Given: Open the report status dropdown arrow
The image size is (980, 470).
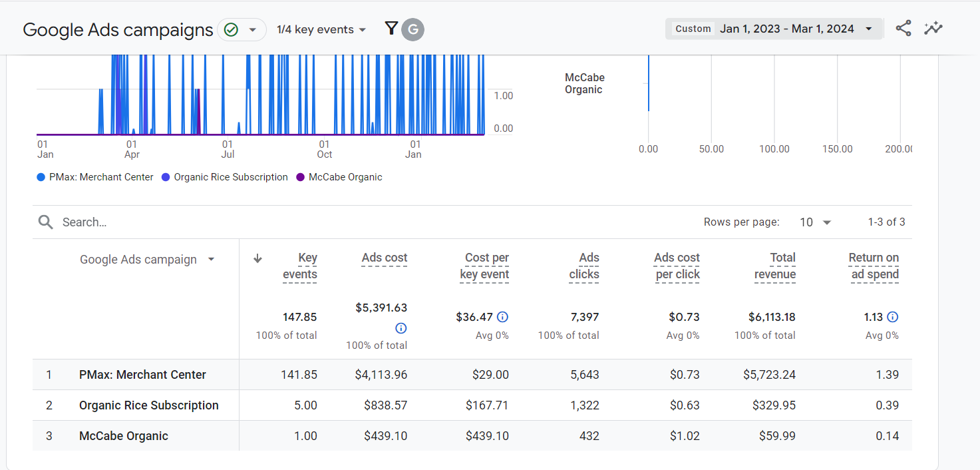Looking at the screenshot, I should pos(252,29).
